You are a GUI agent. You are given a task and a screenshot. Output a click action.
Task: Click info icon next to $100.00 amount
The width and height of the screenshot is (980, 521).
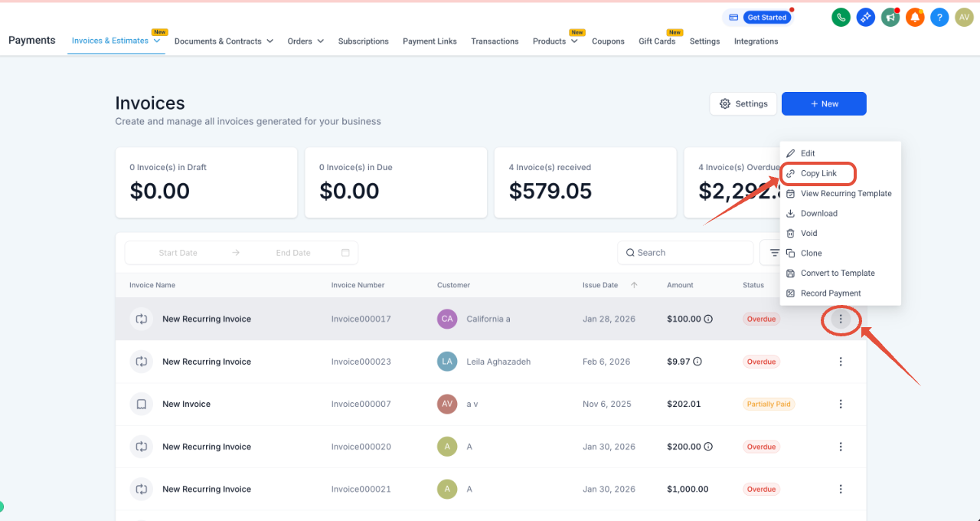[708, 319]
